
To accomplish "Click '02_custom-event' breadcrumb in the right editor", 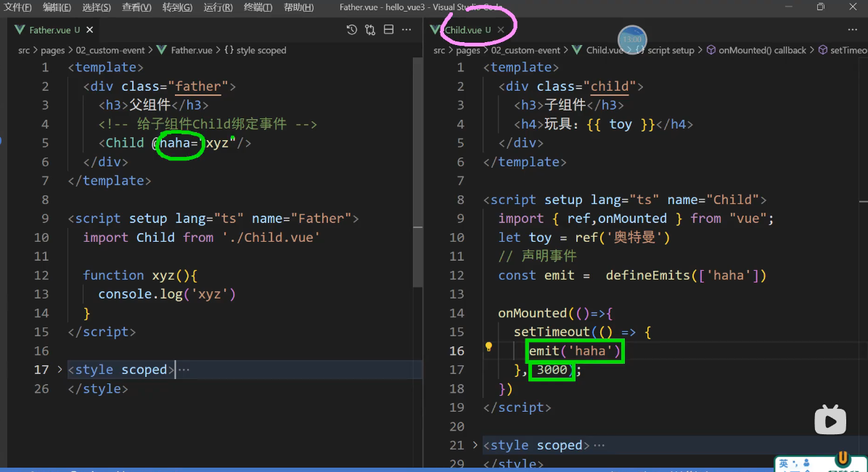I will click(525, 50).
